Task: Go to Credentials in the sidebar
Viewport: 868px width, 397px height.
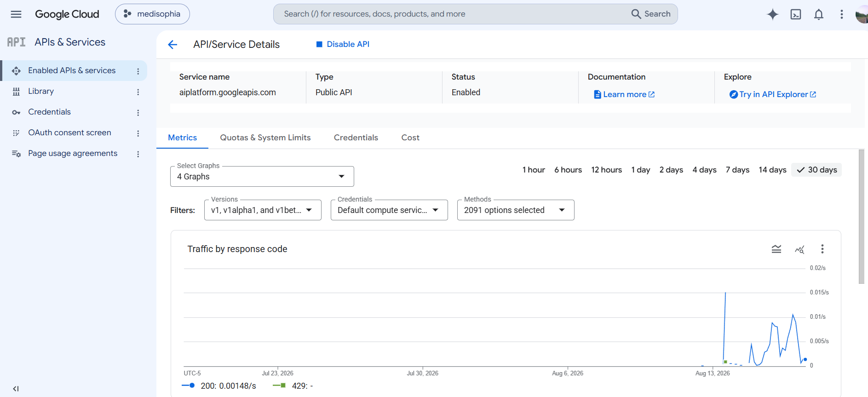Action: point(49,112)
